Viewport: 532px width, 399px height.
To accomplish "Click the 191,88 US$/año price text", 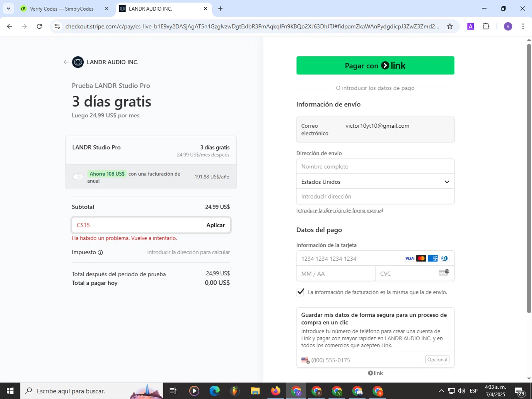I will pos(212,177).
